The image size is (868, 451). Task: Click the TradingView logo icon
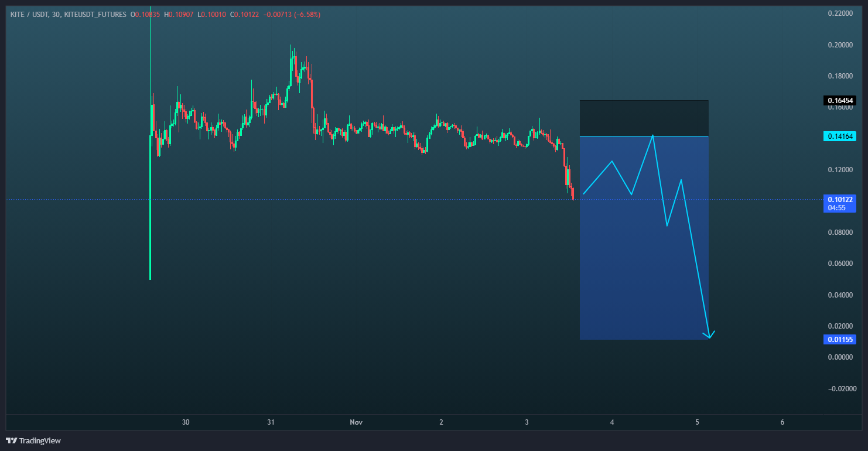click(x=11, y=440)
